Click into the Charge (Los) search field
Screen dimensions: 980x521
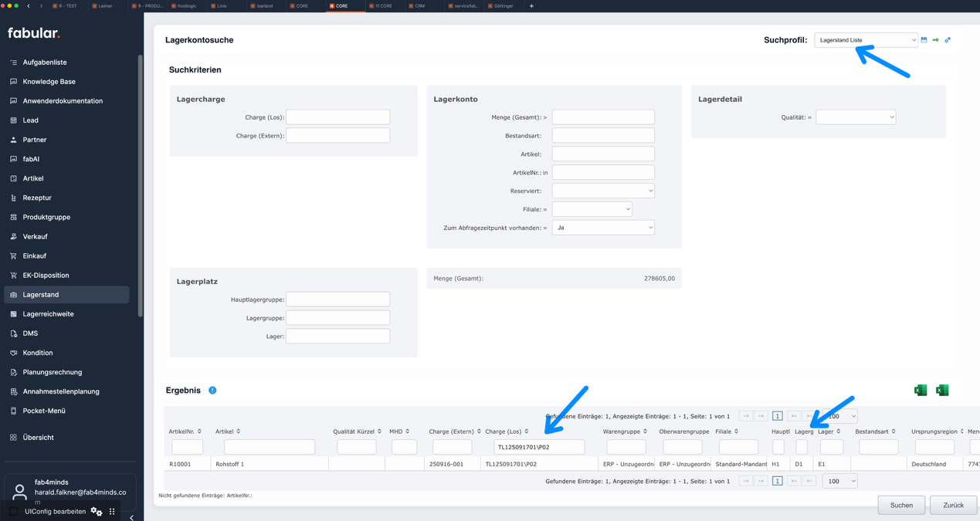tap(337, 117)
